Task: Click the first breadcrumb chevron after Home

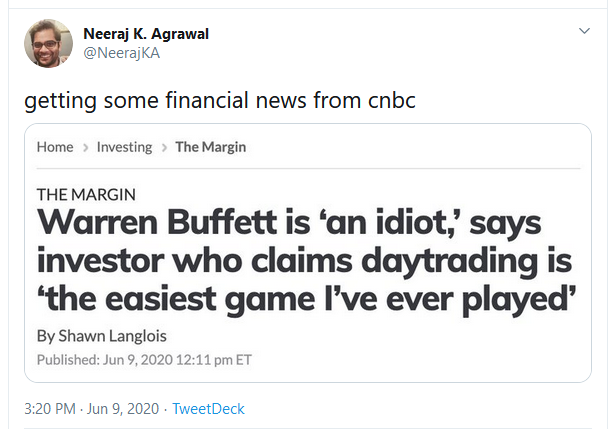Action: (85, 148)
